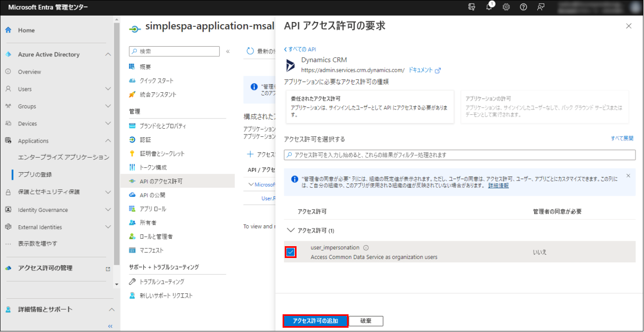Viewport: 644px width, 332px height.
Task: Open the portal settings gear icon
Action: [x=506, y=7]
